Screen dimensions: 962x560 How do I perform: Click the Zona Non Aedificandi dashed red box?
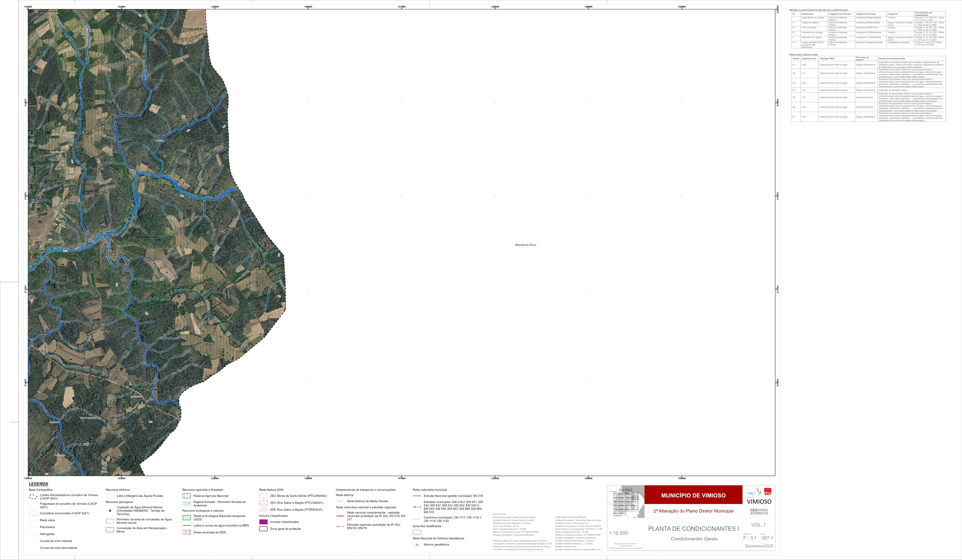[417, 532]
